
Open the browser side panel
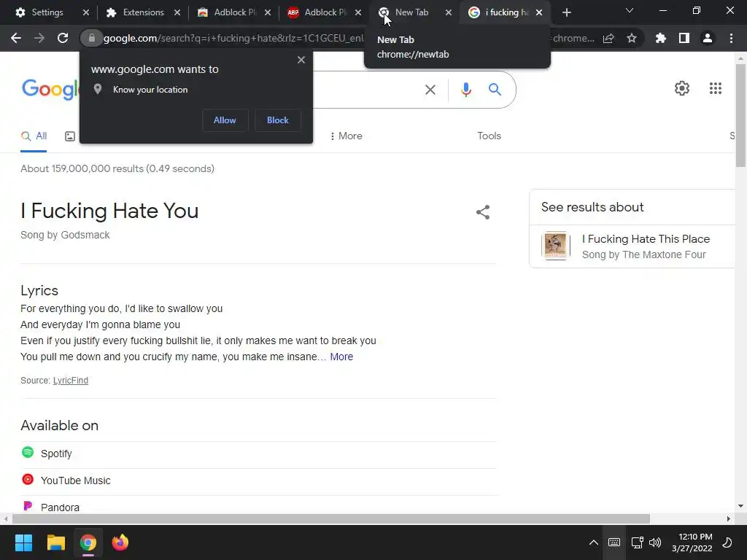pos(684,38)
